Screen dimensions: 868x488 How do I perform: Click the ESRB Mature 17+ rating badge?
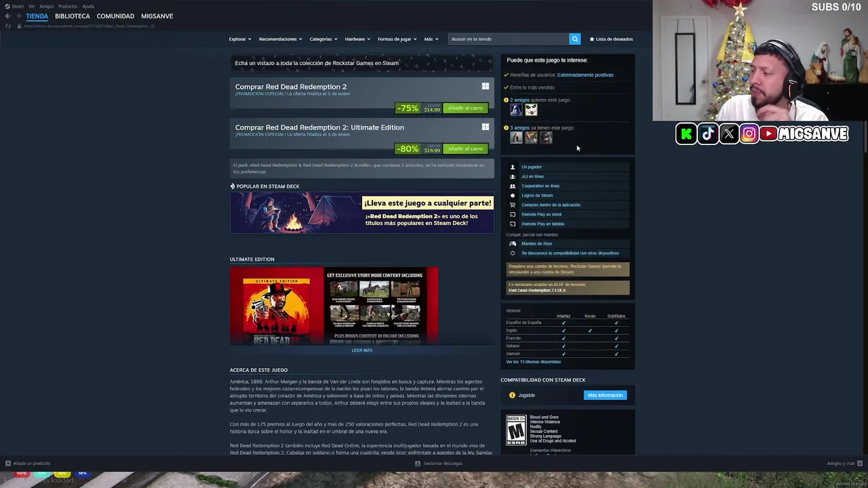(516, 430)
